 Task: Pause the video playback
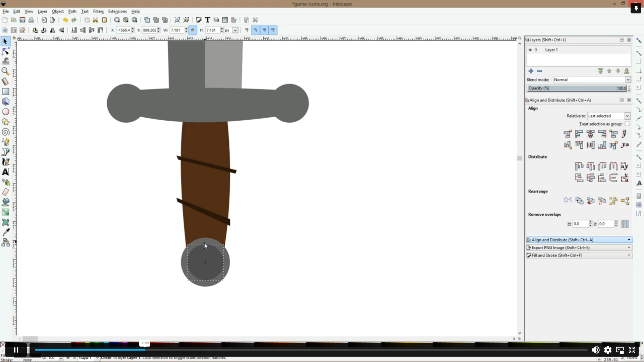tap(15, 350)
